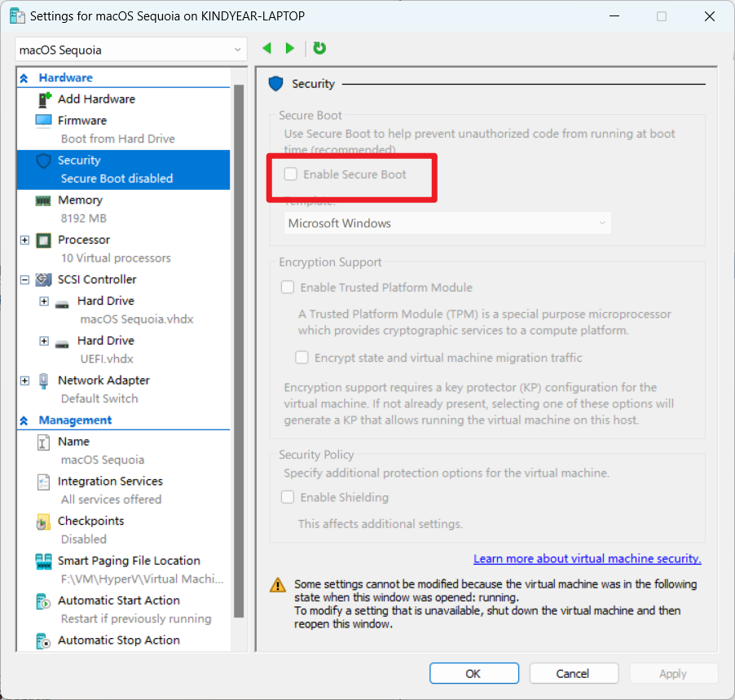Click the OK button

[x=474, y=673]
